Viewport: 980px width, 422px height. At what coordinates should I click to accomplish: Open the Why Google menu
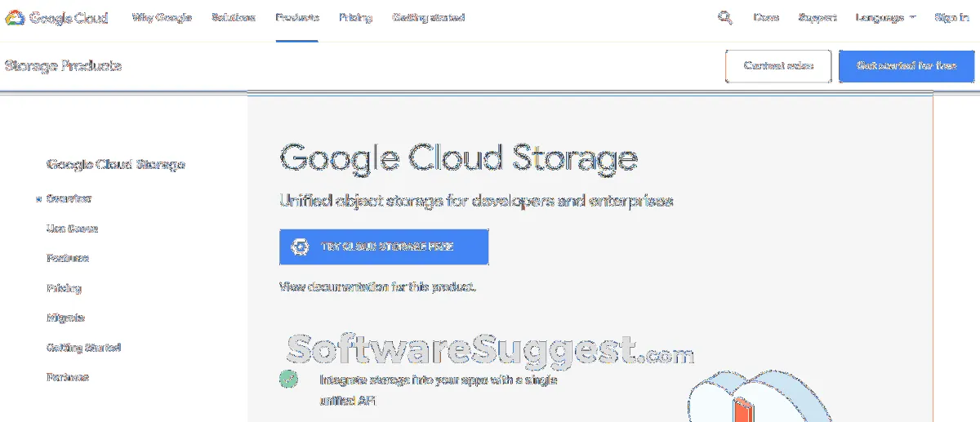pos(162,18)
